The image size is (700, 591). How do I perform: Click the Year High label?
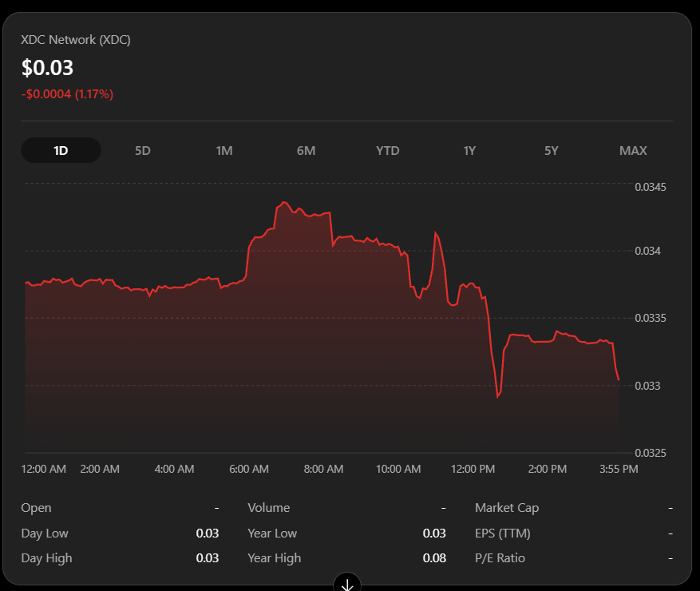[274, 558]
